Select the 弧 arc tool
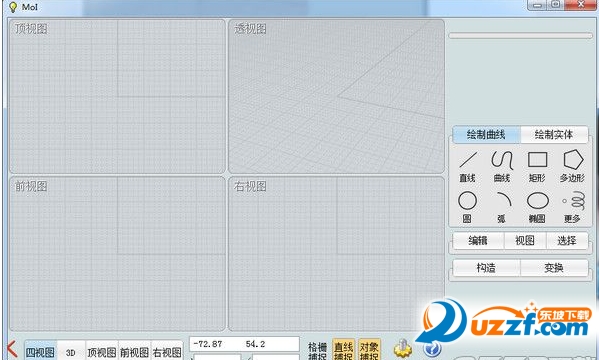The height and width of the screenshot is (360, 599). (502, 207)
